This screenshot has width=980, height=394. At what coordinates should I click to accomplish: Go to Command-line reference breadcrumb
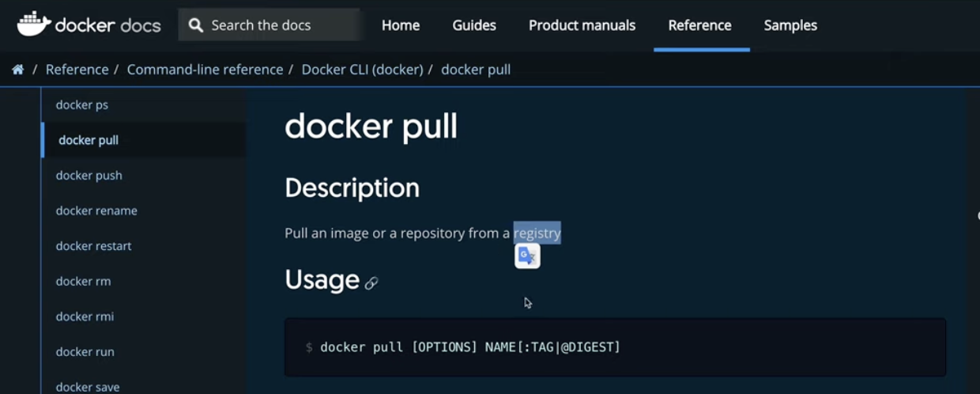pos(205,70)
